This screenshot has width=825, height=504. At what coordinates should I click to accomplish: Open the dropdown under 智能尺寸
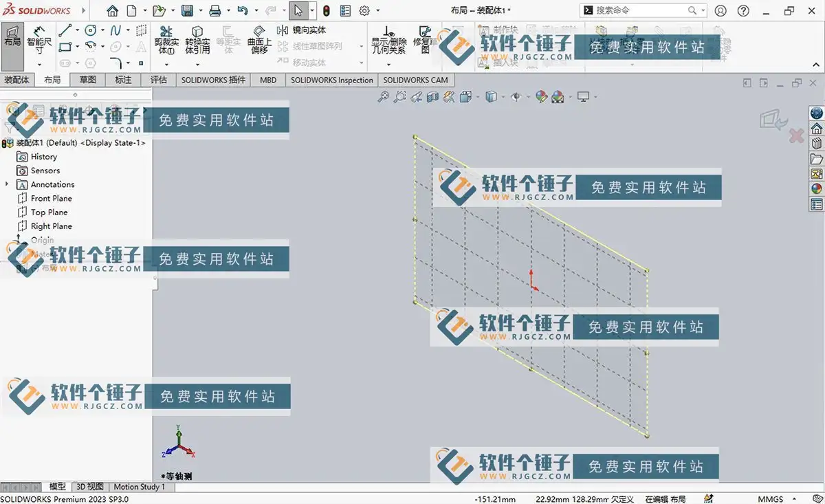coord(39,63)
